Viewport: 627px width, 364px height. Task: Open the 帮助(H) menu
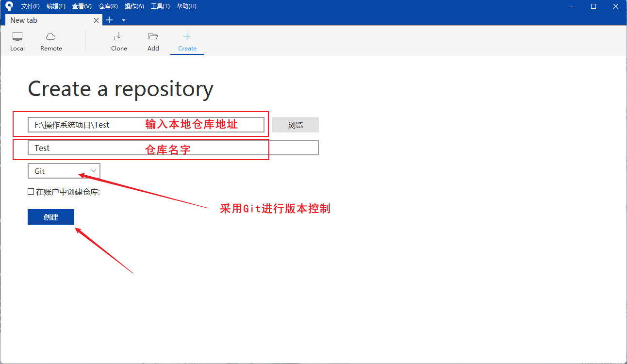(186, 6)
